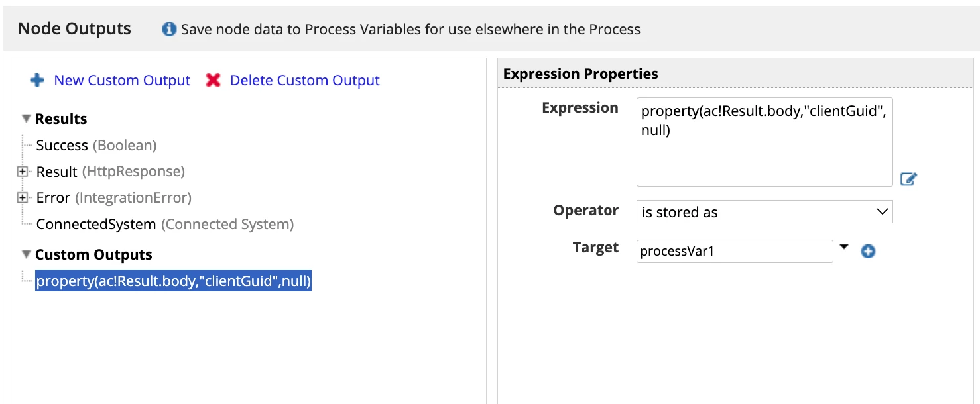Expand the Result HttpResponse tree node
Image resolution: width=980 pixels, height=404 pixels.
pos(23,172)
